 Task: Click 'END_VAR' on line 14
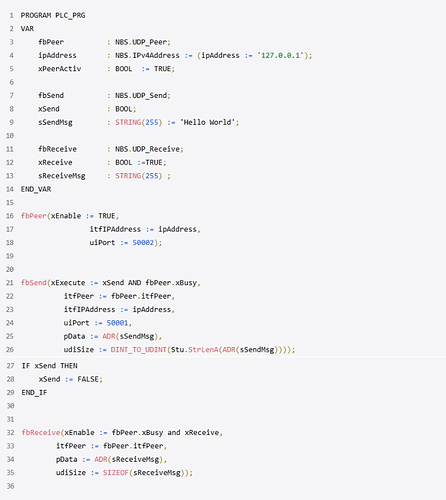(36, 189)
